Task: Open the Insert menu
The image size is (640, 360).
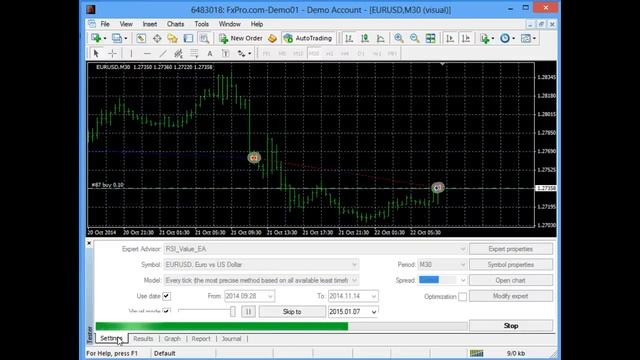Action: point(150,24)
